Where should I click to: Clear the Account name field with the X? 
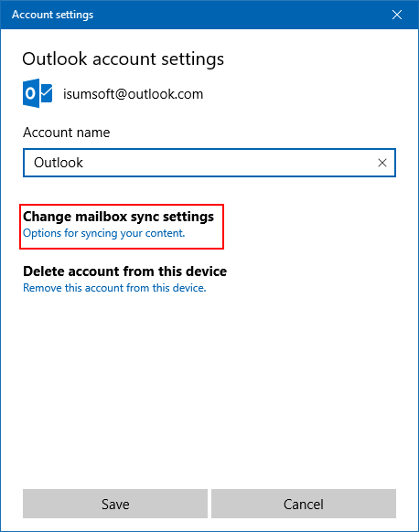pos(382,163)
